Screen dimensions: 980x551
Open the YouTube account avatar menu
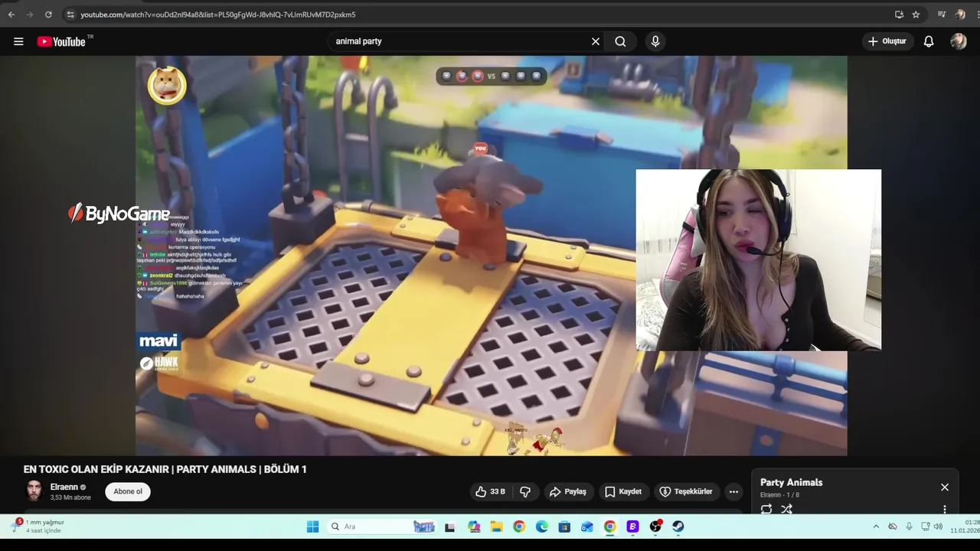point(959,41)
